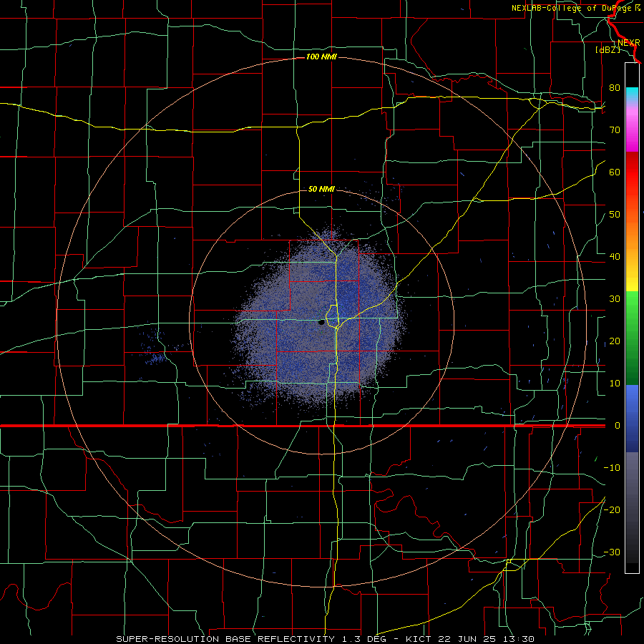Click the 80 value on the dBZ scale
This screenshot has height=644, width=644.
[x=615, y=87]
